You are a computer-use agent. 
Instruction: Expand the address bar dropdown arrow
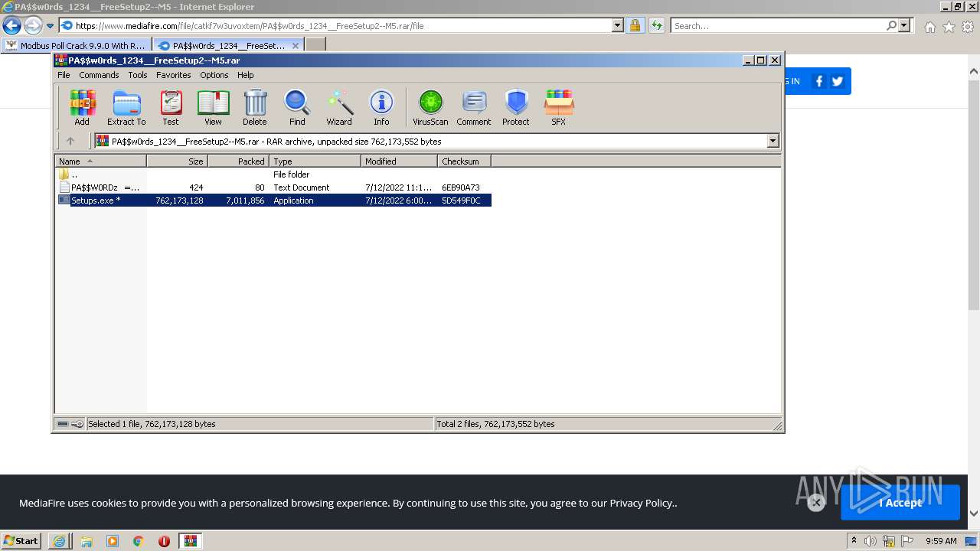(618, 25)
